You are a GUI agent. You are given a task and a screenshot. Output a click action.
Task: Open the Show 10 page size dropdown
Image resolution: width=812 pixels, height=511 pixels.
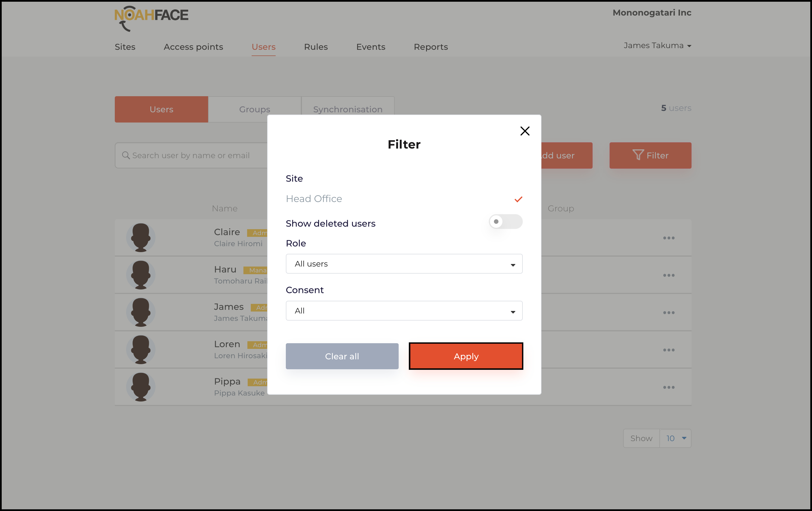coord(675,438)
